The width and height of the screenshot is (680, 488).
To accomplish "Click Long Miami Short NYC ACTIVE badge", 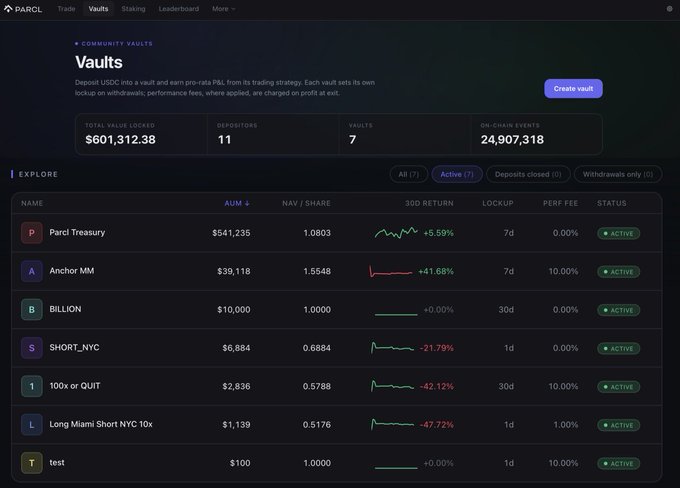I will (x=618, y=425).
